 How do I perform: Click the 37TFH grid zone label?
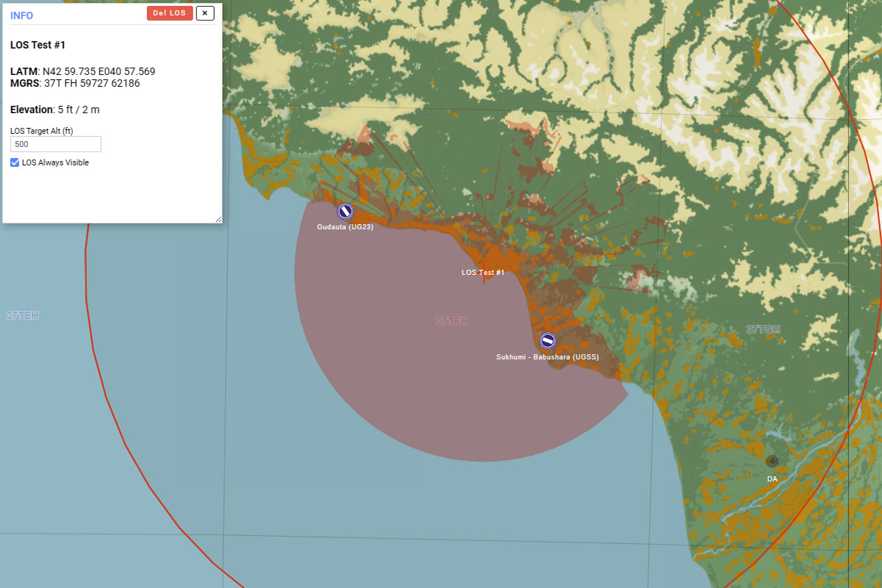452,321
